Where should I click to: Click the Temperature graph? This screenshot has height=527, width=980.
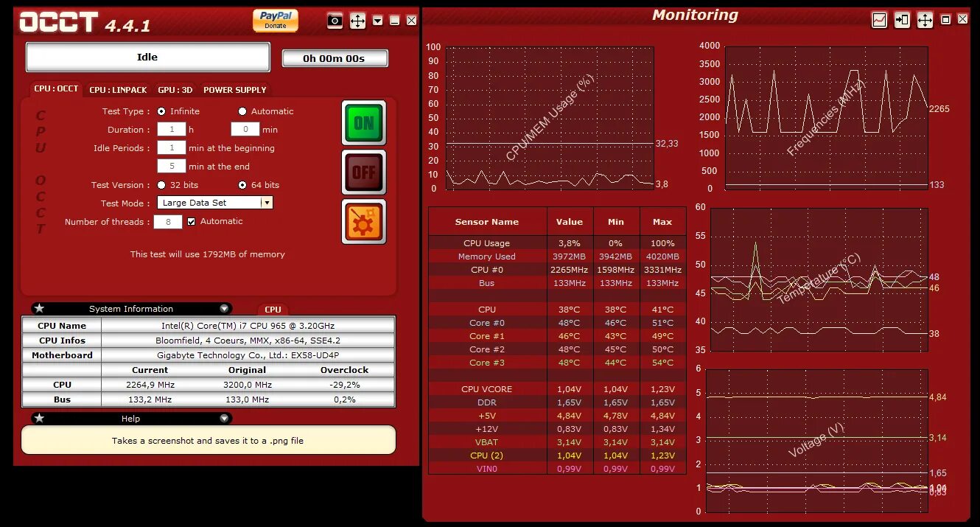819,279
